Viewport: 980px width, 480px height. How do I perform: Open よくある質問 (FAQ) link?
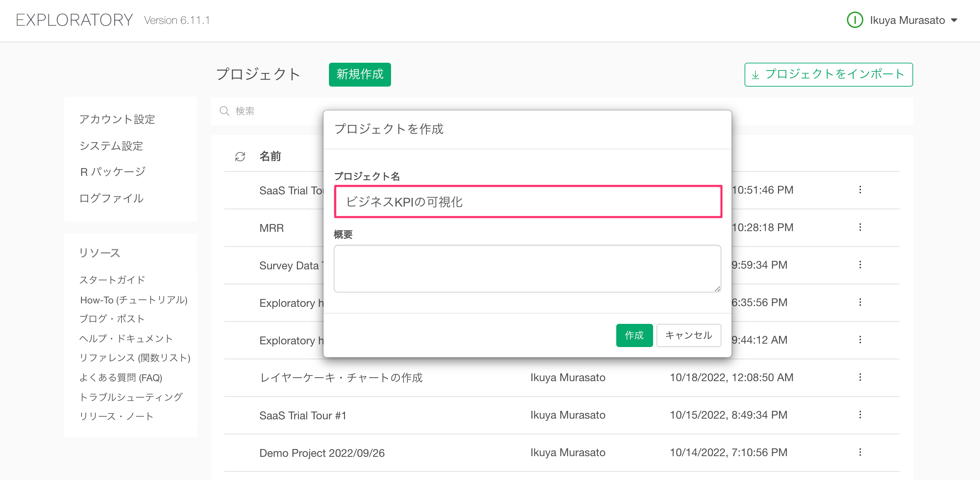[120, 378]
